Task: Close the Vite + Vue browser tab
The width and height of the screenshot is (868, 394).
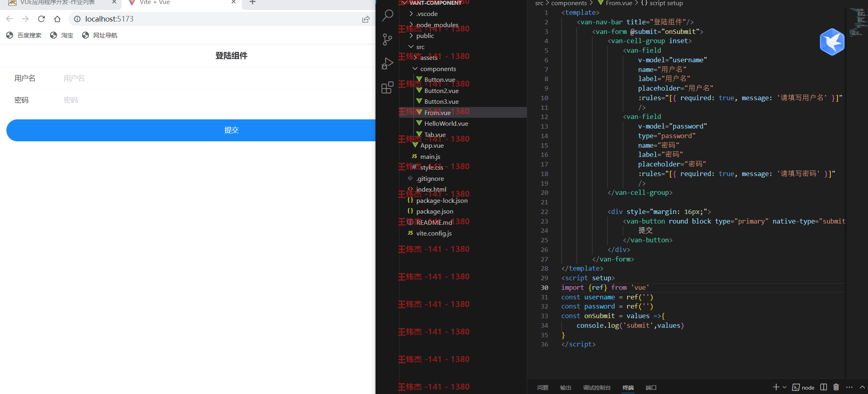Action: (x=234, y=2)
